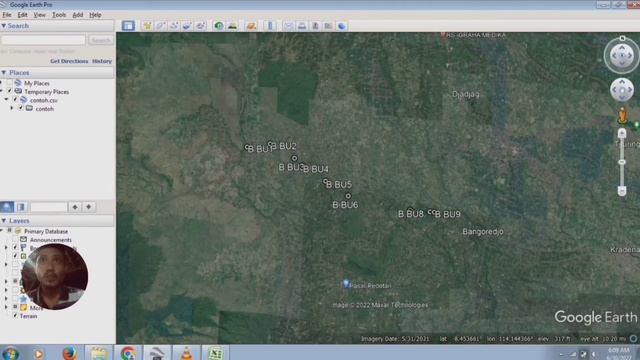Click View in Google Maps icon
The image size is (640, 360).
(328, 26)
